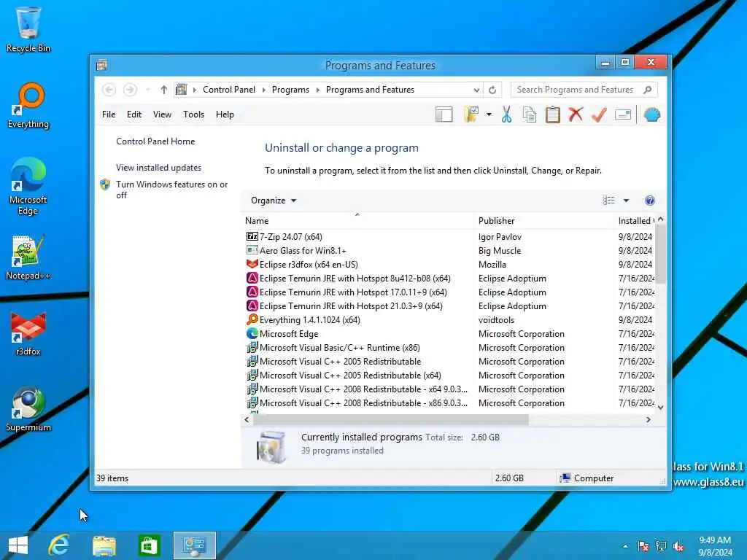Expand the Programs breadcrumb arrow
Screen dimensions: 747x560
click(x=318, y=90)
